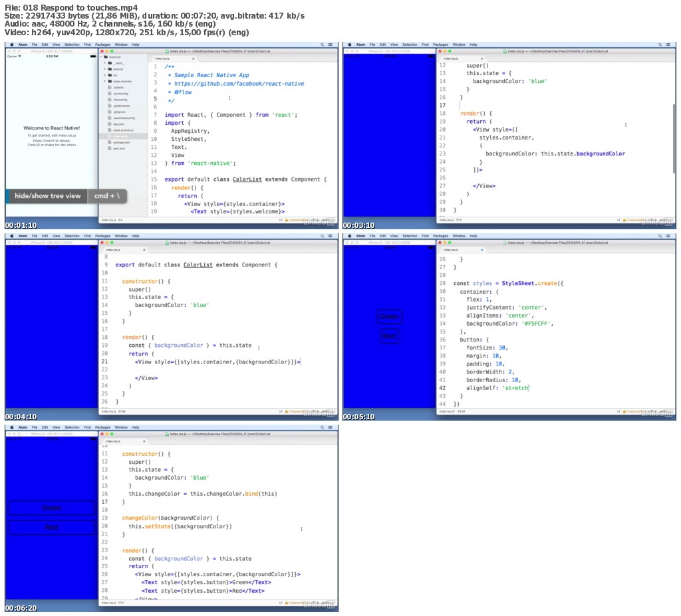Open the Atom menu in the 00:01:10 frame
The height and width of the screenshot is (616, 681).
23,45
